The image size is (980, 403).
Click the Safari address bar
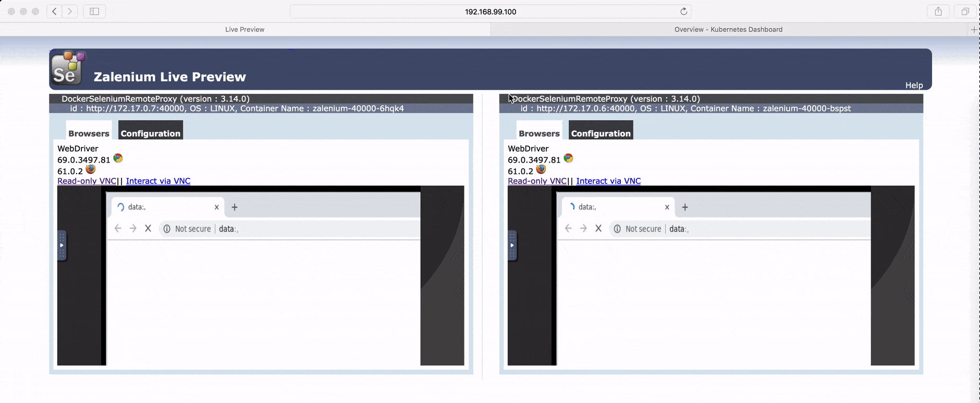pyautogui.click(x=490, y=11)
